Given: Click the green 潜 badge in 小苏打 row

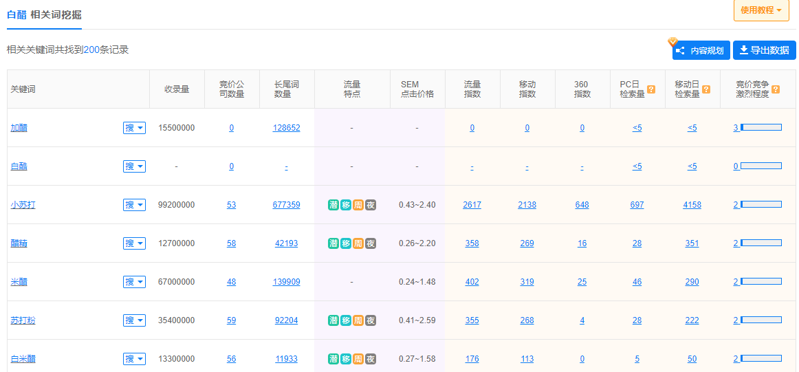Looking at the screenshot, I should [x=333, y=205].
